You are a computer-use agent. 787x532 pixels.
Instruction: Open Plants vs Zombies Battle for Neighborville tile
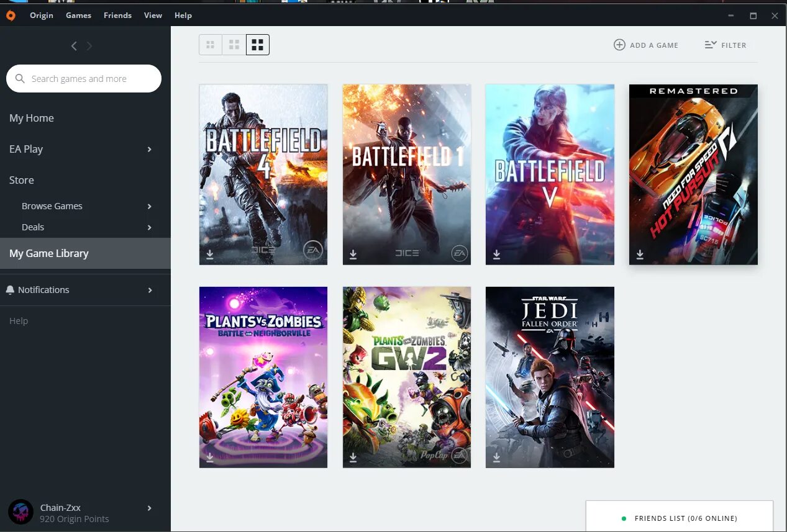263,377
